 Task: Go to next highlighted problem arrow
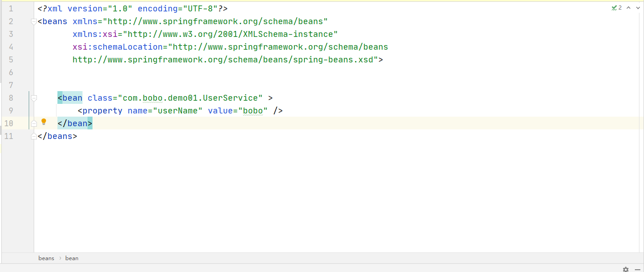click(638, 8)
